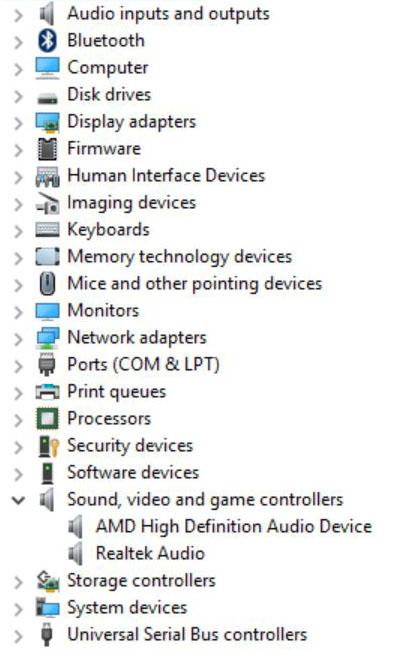Select the Security devices key icon

click(48, 446)
